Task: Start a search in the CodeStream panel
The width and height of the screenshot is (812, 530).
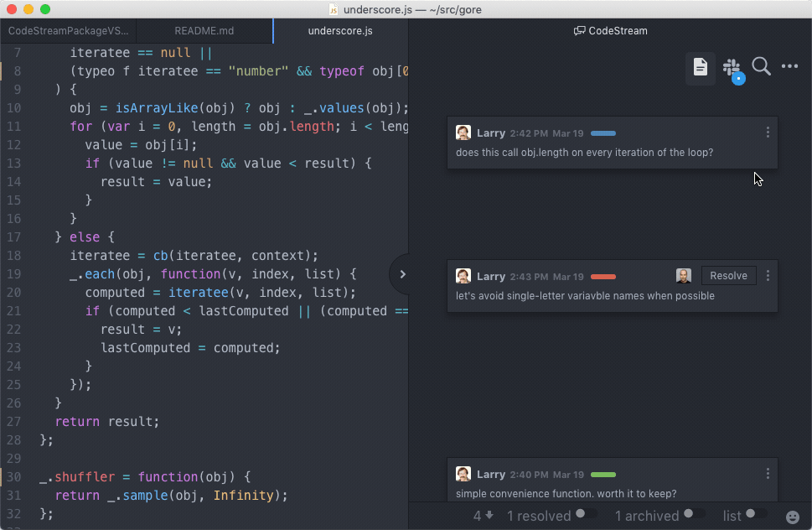Action: click(761, 66)
